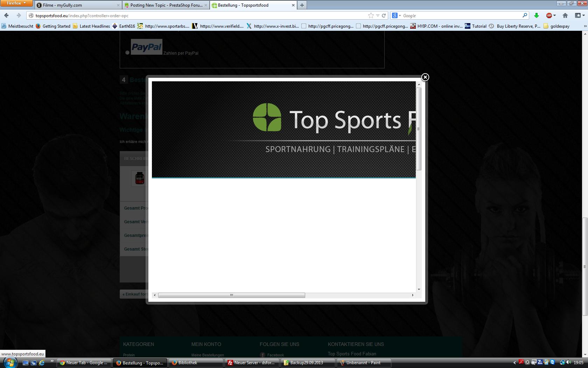Click the Top Sports logo in popup
The image size is (588, 368).
(267, 117)
